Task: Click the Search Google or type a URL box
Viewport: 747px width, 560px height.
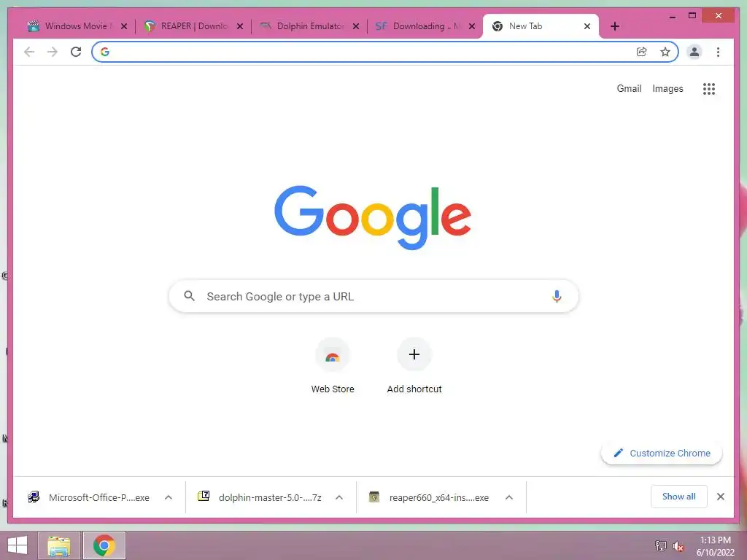Action: [373, 296]
